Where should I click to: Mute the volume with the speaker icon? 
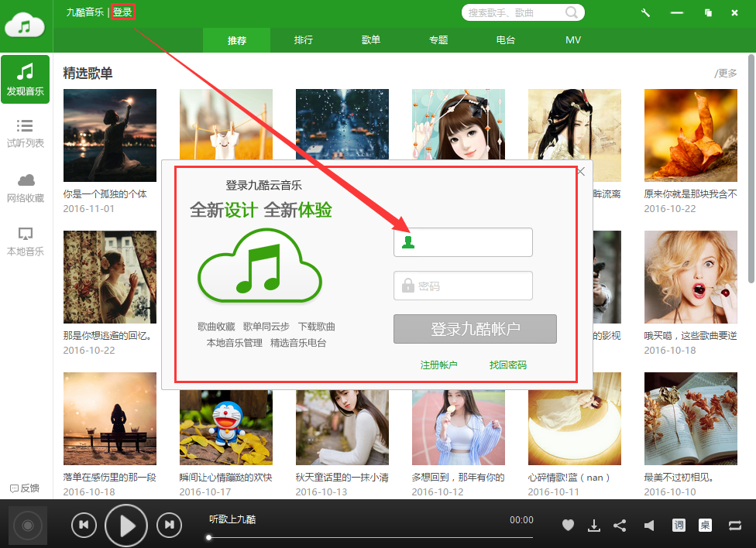click(x=649, y=525)
